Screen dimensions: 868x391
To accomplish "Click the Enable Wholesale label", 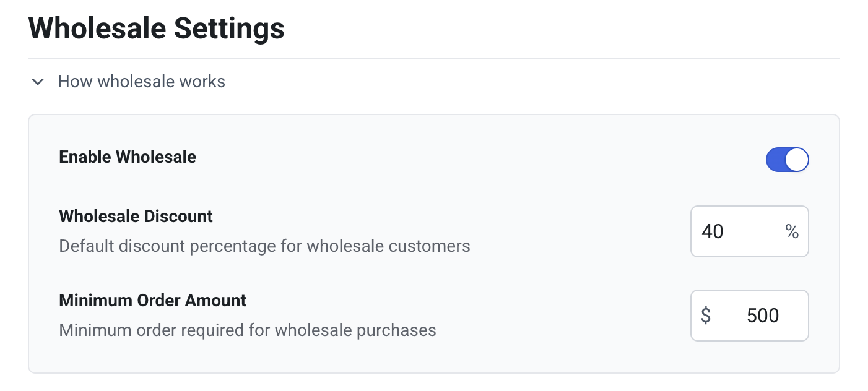I will [x=128, y=157].
